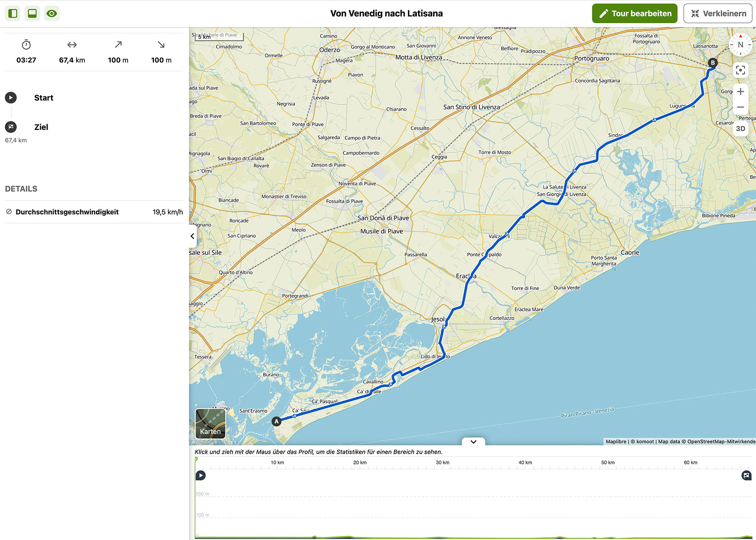Click the play marker on the elevation profile
Screen dimensions: 756x540
201,476
